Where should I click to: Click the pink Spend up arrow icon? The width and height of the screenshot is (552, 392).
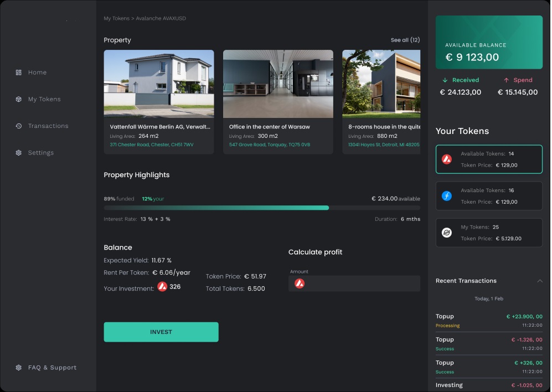click(506, 80)
